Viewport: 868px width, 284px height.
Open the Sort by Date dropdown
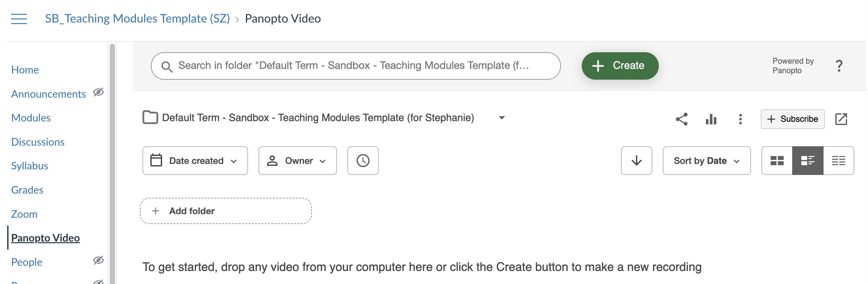pyautogui.click(x=706, y=161)
